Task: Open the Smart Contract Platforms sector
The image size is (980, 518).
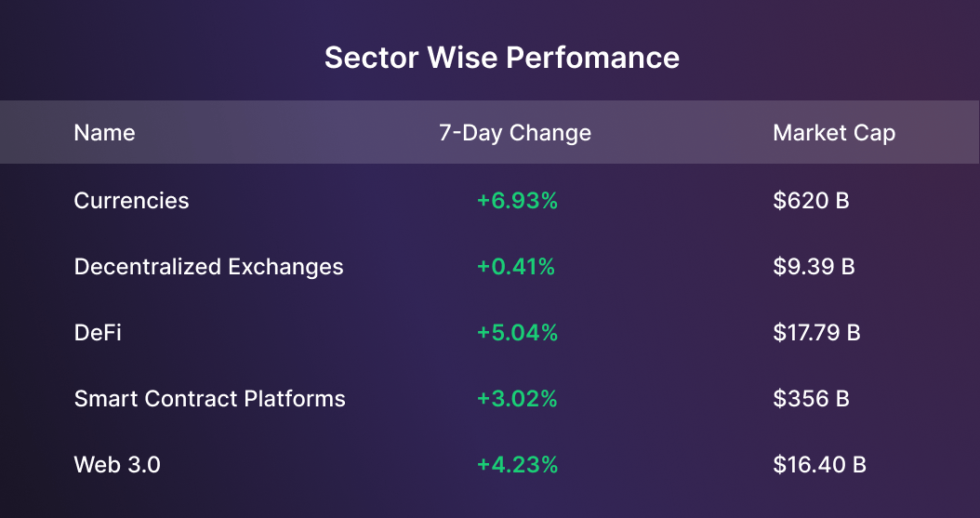Action: click(209, 399)
